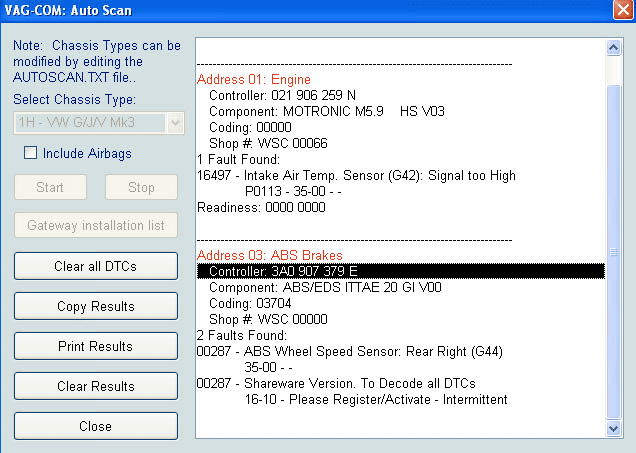
Task: Click Clear all DTCs button
Action: [x=96, y=267]
